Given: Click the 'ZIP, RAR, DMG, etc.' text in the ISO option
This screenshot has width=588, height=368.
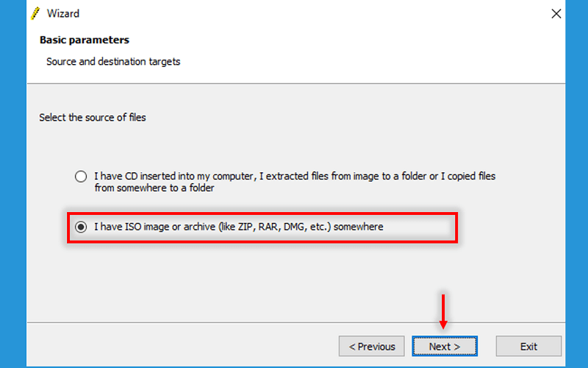Looking at the screenshot, I should click(x=284, y=227).
